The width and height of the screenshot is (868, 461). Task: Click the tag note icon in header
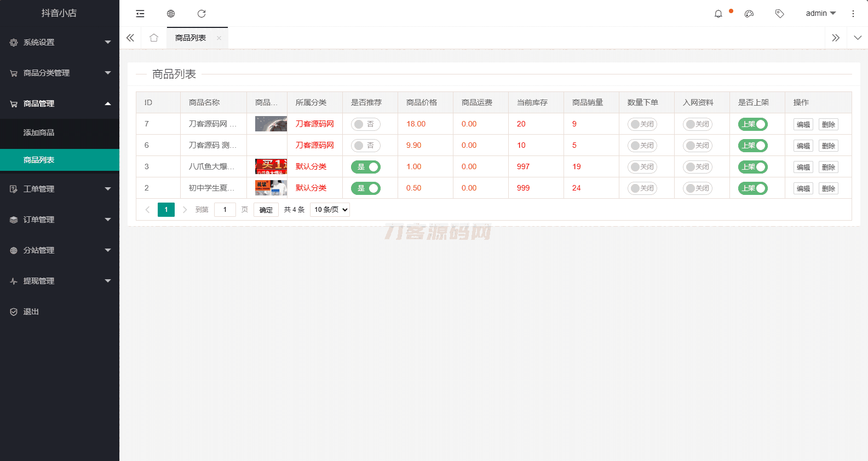(780, 14)
